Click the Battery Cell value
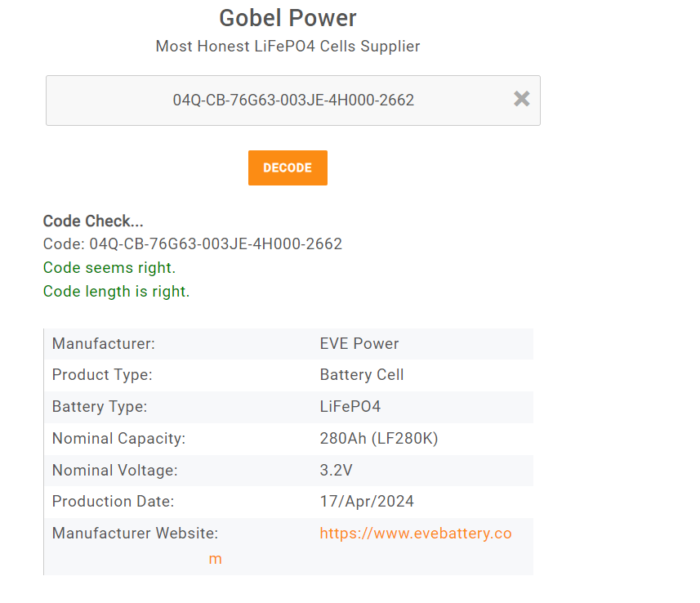The image size is (700, 603). [x=361, y=375]
